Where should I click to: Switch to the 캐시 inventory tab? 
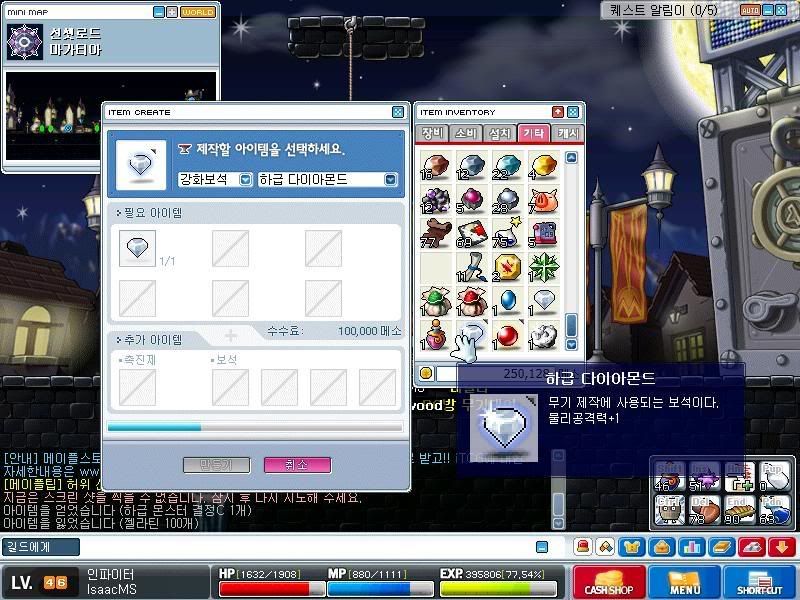567,133
